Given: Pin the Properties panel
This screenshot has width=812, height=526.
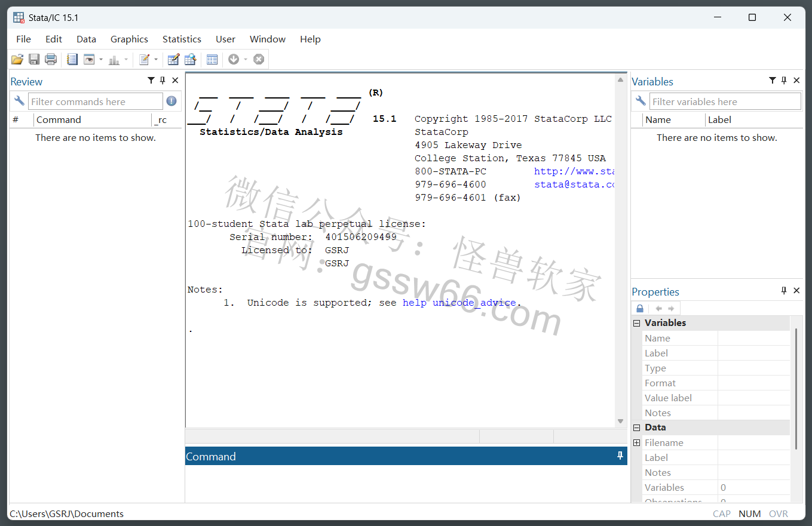Looking at the screenshot, I should [x=784, y=291].
